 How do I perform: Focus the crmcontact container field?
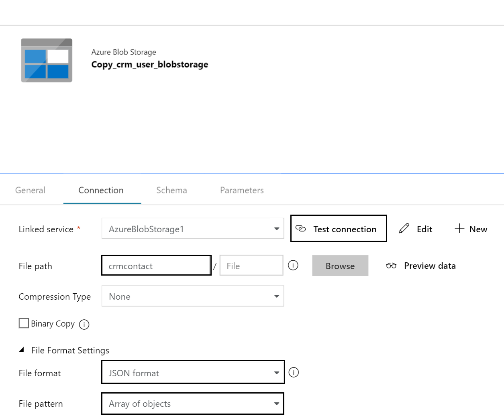(156, 265)
